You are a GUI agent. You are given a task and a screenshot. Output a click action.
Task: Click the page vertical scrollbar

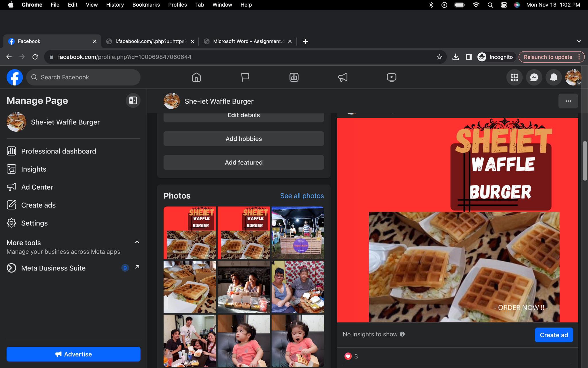[585, 161]
